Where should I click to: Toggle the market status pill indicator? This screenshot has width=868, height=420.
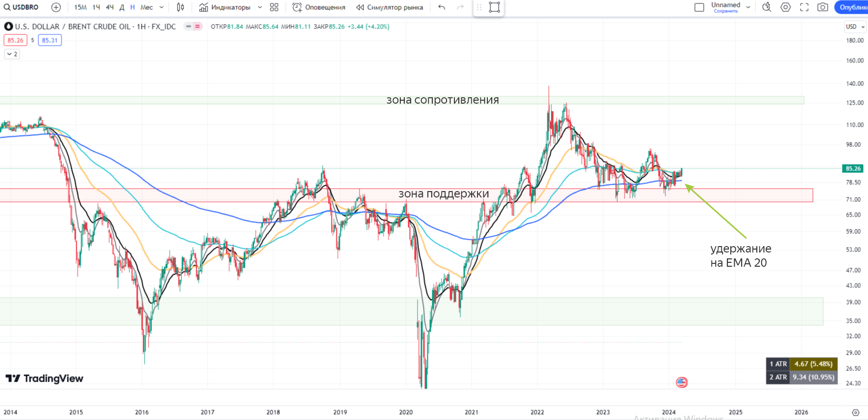(x=193, y=27)
